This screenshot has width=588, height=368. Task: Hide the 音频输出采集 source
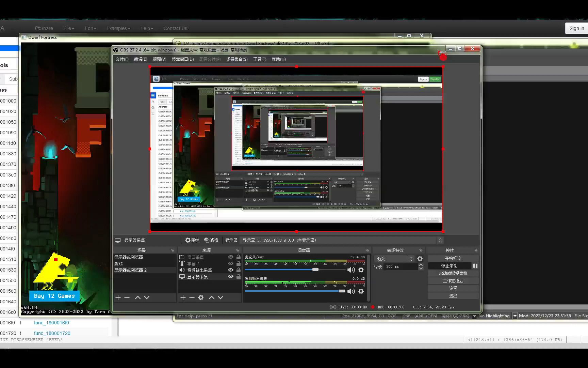[x=231, y=270]
